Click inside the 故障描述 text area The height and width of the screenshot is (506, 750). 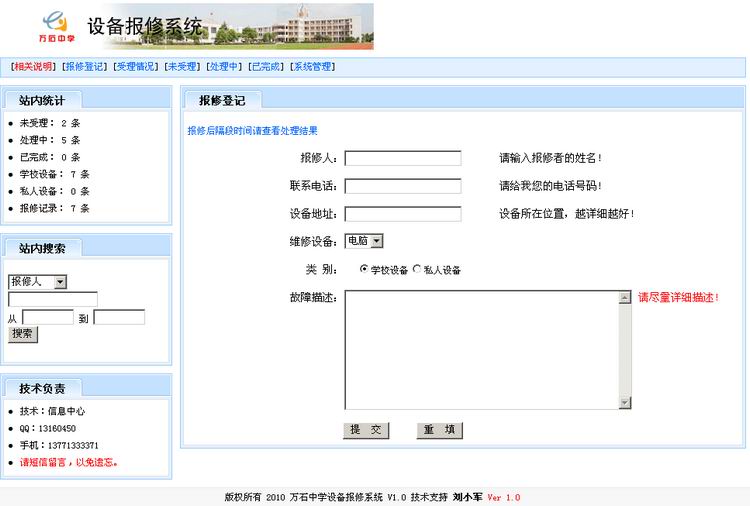click(482, 350)
